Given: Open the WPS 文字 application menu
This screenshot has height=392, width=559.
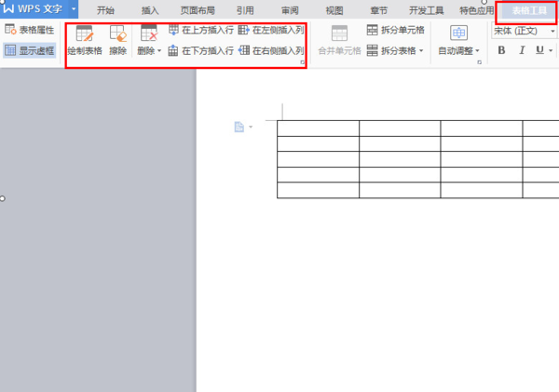Looking at the screenshot, I should pos(33,9).
